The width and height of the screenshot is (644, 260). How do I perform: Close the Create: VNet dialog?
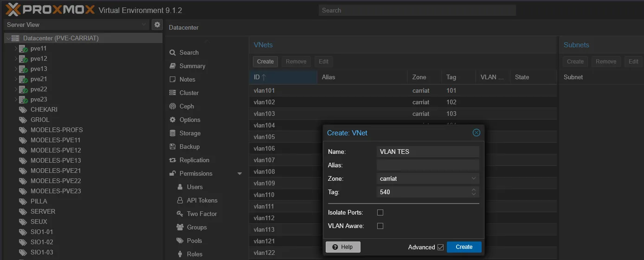tap(476, 133)
